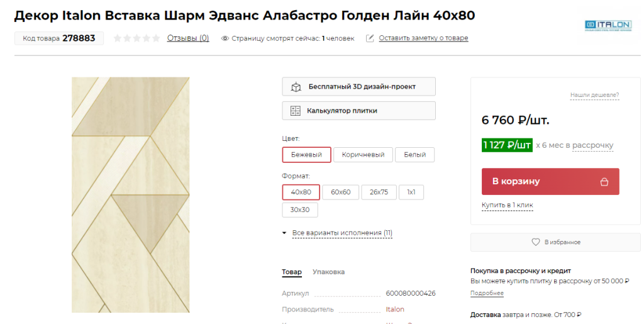Select the Бежевый color option

click(x=306, y=155)
